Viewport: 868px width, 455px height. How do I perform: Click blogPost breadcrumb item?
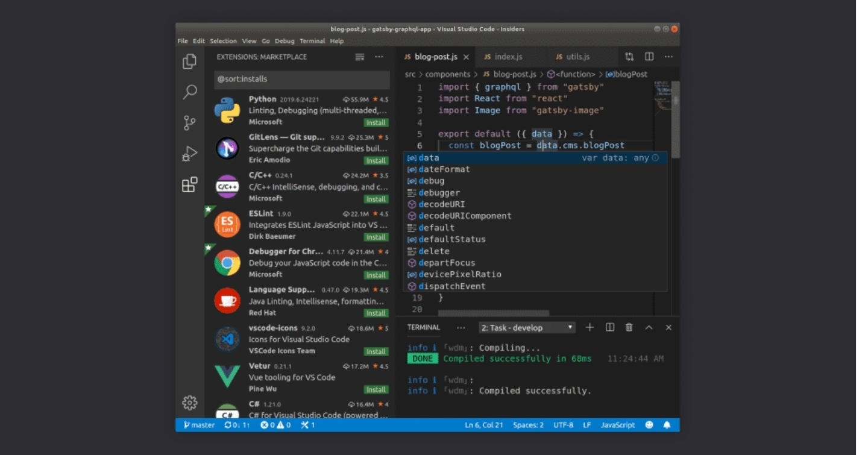click(x=626, y=74)
